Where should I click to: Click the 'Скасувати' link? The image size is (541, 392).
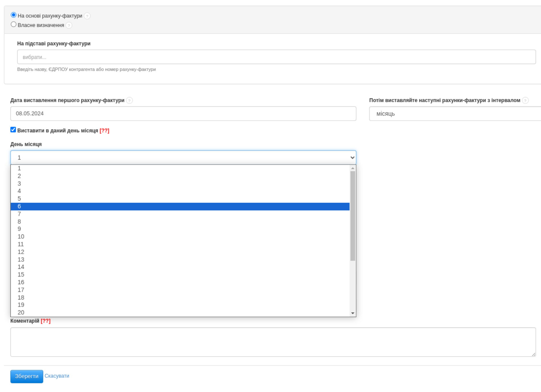click(57, 376)
